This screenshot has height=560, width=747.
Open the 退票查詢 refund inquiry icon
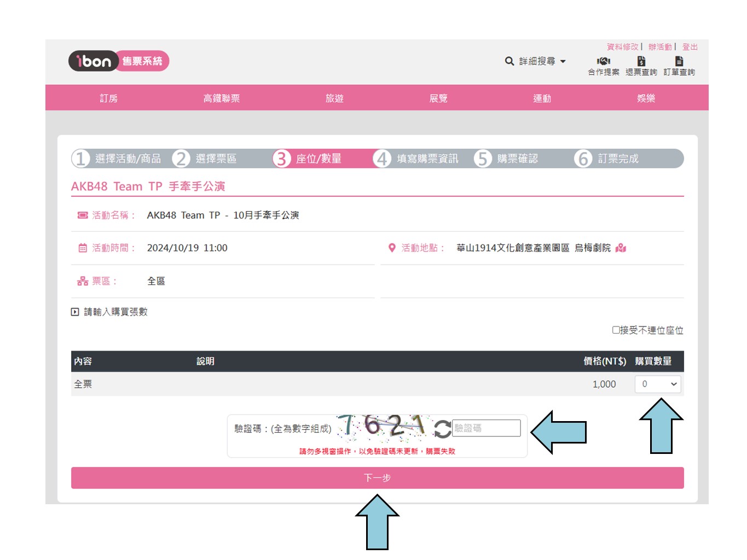click(x=641, y=61)
